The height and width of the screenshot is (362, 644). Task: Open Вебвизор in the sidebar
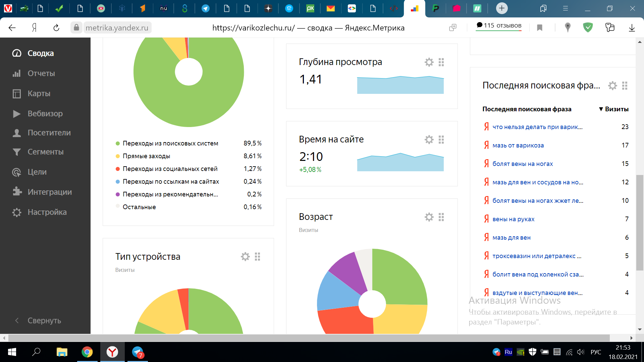point(45,114)
